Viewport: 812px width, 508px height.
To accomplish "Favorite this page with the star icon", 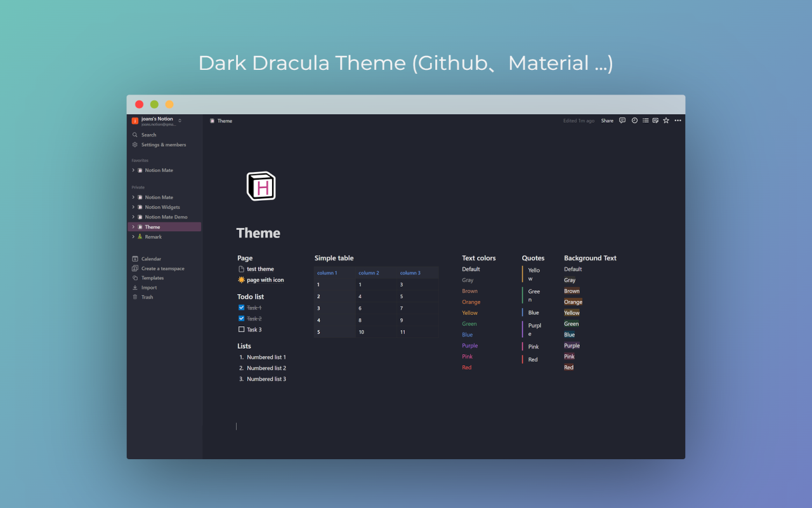I will (666, 121).
